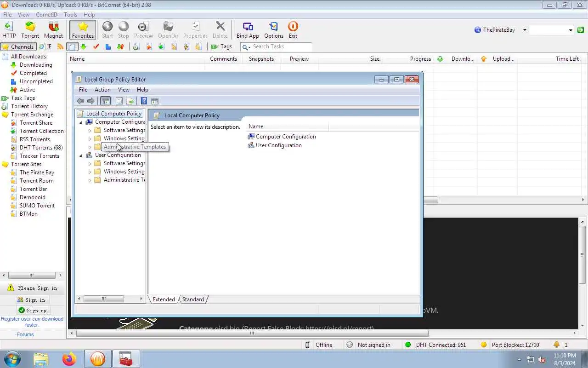Image resolution: width=588 pixels, height=368 pixels.
Task: Expand Software Settings under User Configuration
Action: 90,164
